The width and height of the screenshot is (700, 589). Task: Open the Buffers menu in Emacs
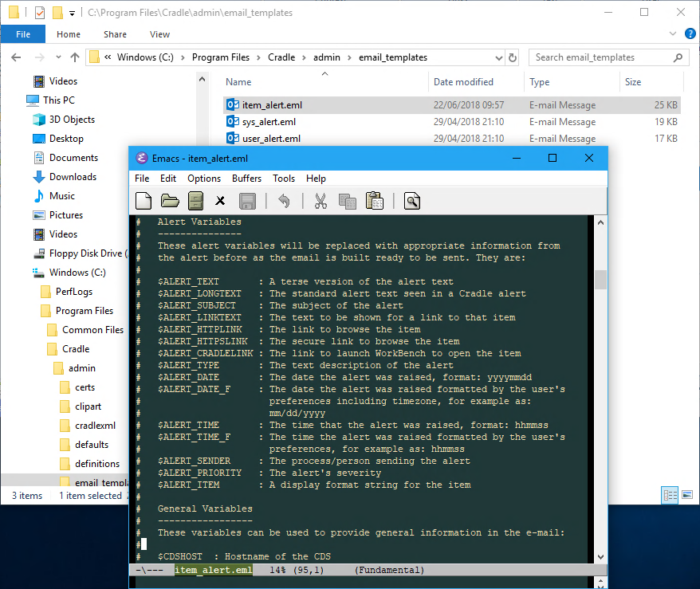[x=246, y=179]
